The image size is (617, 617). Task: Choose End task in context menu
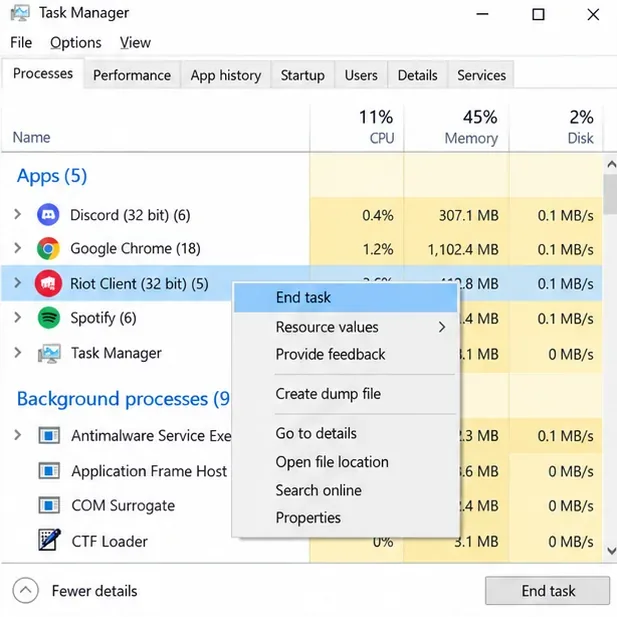click(x=345, y=297)
